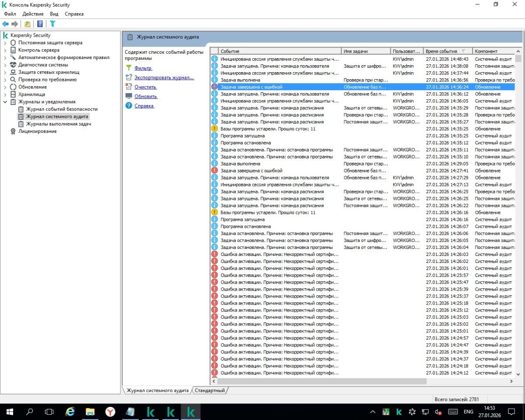Click Программа остановлена in the 14:35:12 row
The width and height of the screenshot is (525, 420).
(x=245, y=143)
